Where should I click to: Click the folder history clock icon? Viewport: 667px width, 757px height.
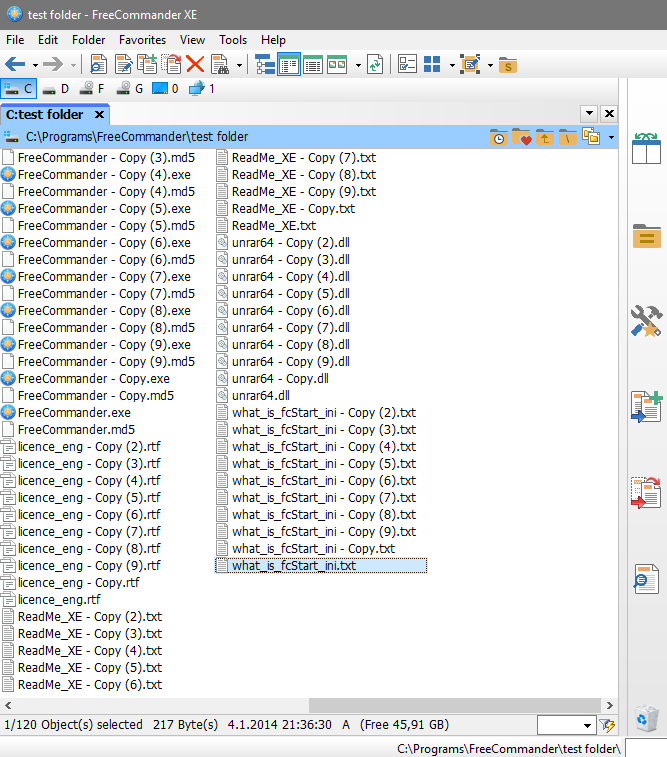point(498,137)
